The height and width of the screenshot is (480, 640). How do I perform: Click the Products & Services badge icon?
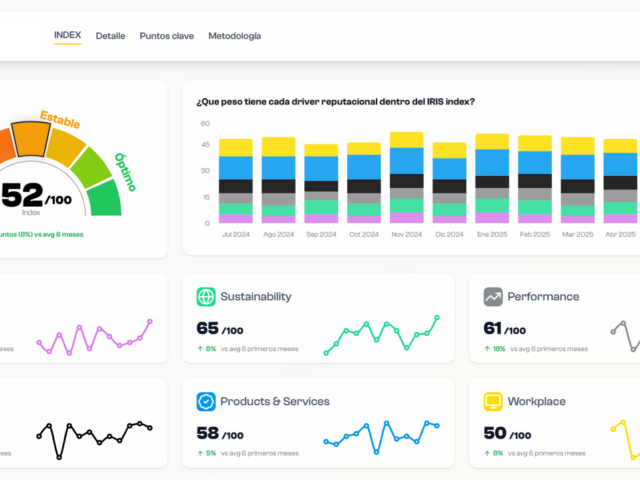click(206, 402)
